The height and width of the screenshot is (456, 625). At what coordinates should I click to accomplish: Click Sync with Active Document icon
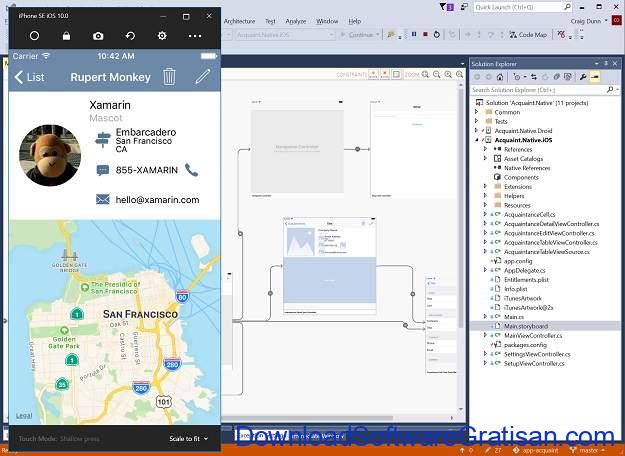click(533, 77)
